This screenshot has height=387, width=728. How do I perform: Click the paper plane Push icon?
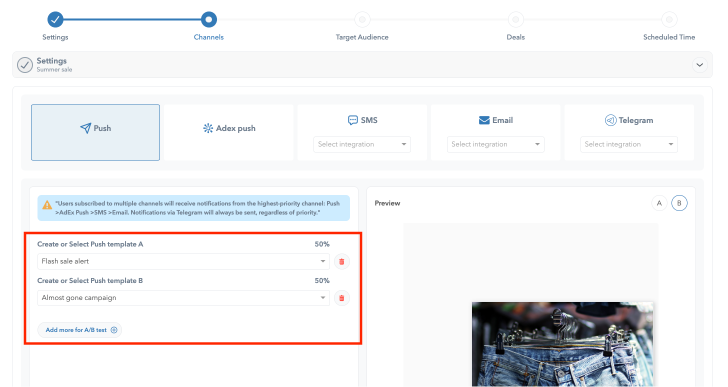85,128
